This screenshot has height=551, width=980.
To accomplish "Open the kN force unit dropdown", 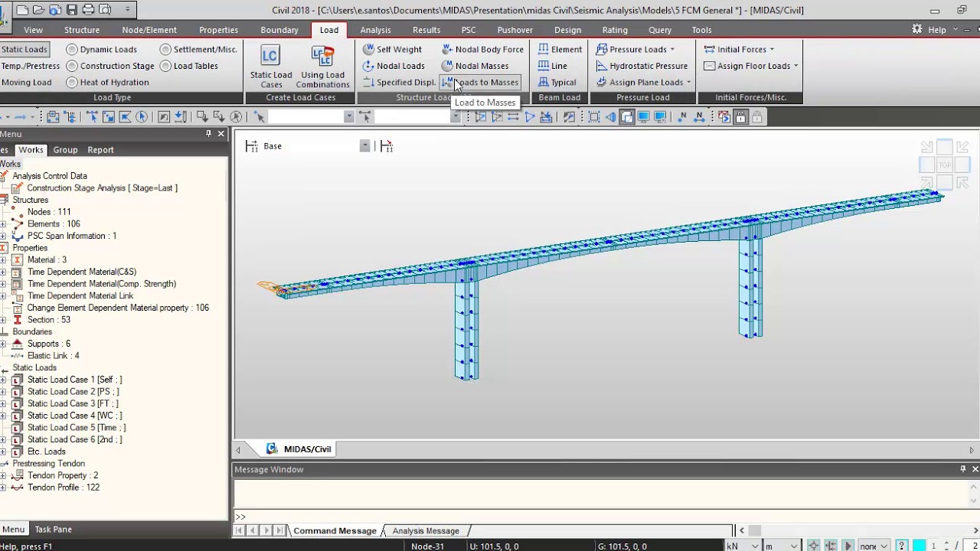I will [743, 546].
